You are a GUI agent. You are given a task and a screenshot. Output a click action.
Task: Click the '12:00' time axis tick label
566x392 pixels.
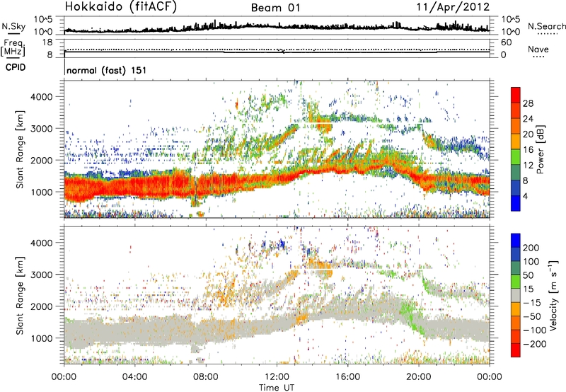(277, 376)
